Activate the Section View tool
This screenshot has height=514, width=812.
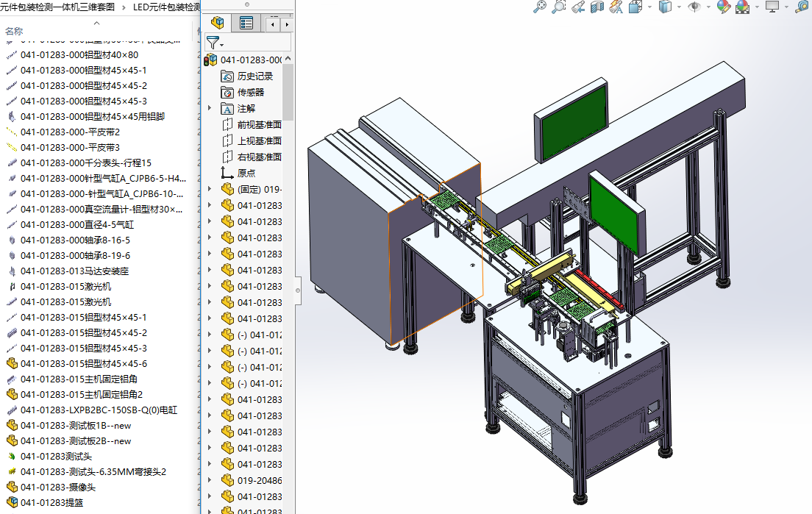[x=597, y=7]
